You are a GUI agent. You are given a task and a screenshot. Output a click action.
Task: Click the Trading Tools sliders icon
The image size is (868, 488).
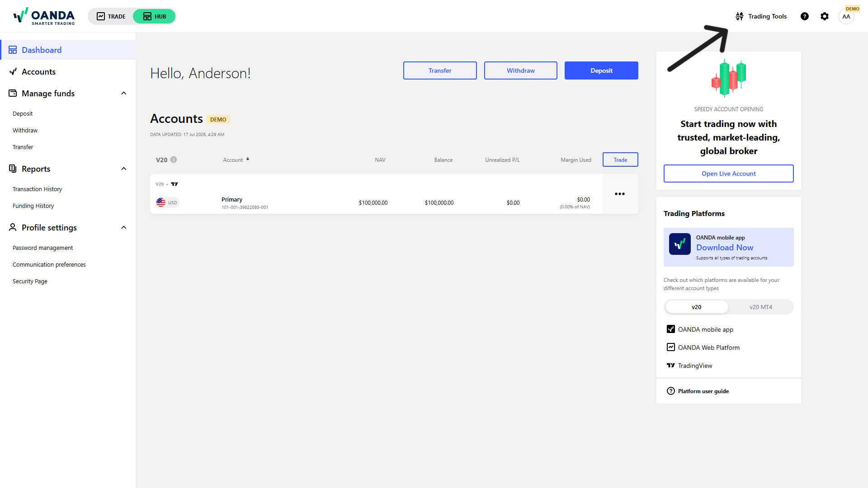coord(740,16)
